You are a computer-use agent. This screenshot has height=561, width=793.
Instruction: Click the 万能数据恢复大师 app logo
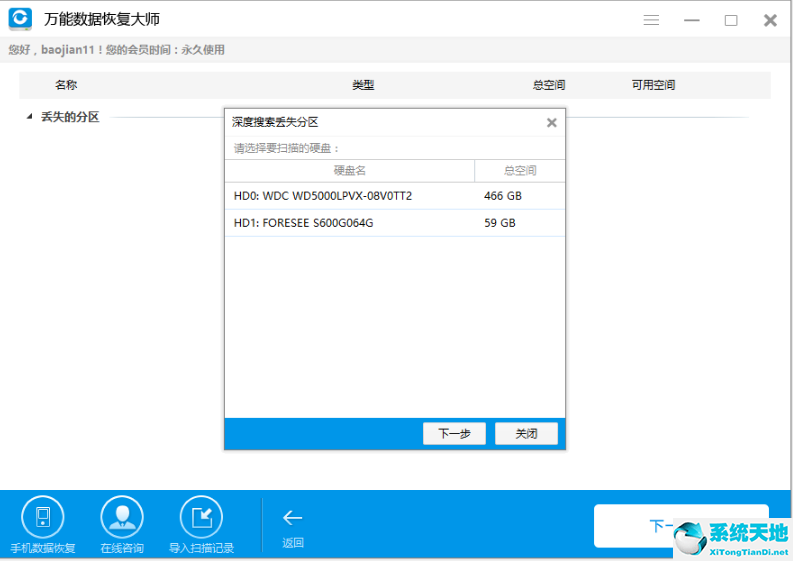click(20, 19)
